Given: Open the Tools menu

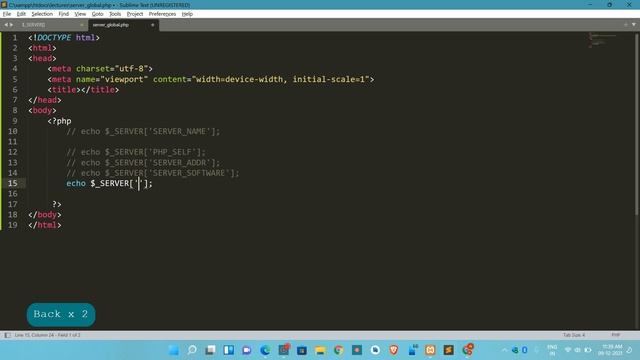Looking at the screenshot, I should [115, 14].
